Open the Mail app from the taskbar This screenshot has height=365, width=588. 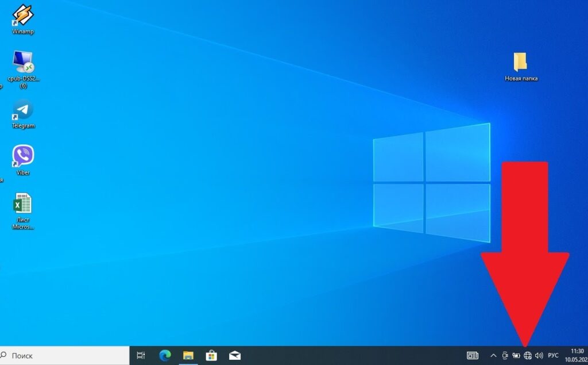(x=235, y=355)
